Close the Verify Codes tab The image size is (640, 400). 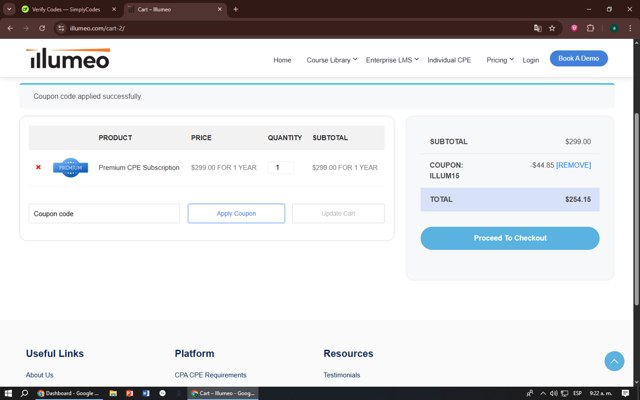coord(114,9)
